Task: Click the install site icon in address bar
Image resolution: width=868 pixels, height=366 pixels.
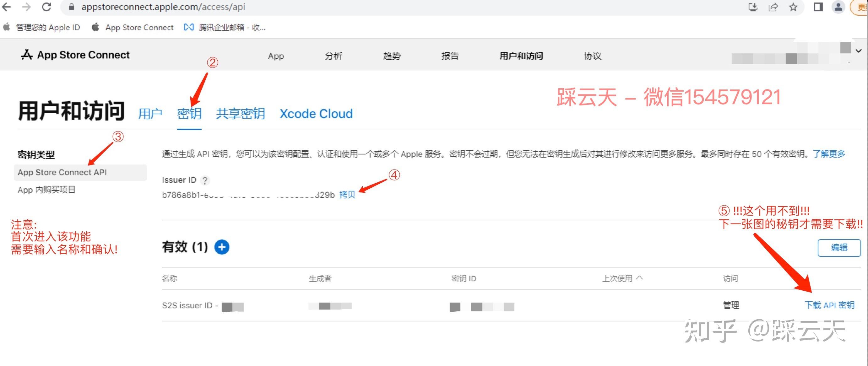Action: (x=754, y=7)
